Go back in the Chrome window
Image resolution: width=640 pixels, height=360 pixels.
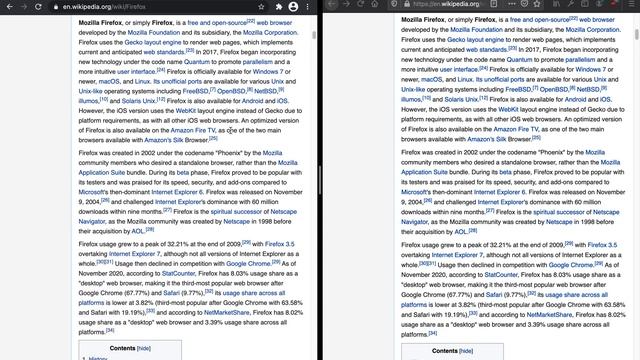coord(10,7)
